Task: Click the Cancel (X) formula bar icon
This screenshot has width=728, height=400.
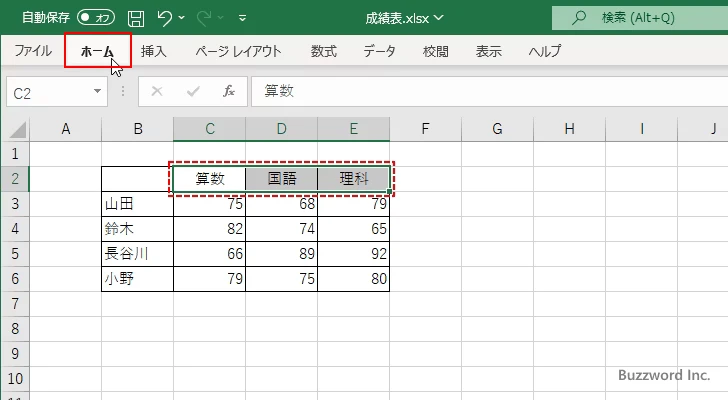Action: coord(157,91)
